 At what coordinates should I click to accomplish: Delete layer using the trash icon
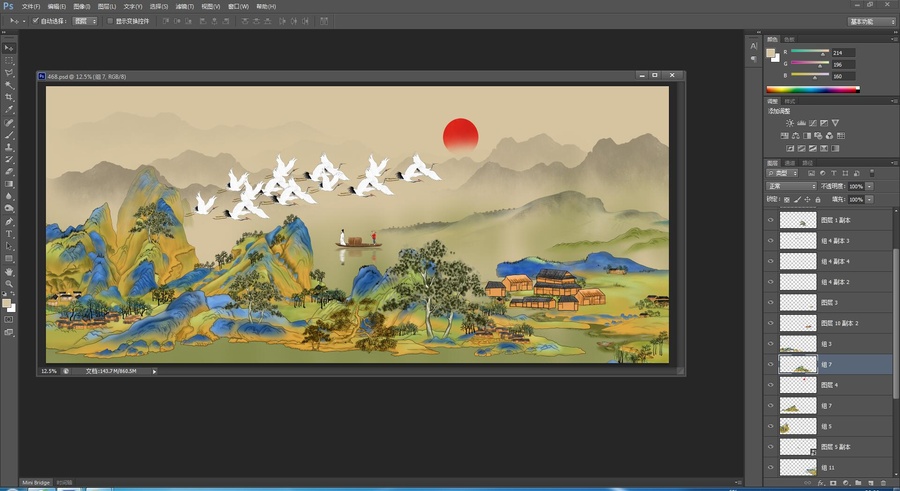click(882, 484)
